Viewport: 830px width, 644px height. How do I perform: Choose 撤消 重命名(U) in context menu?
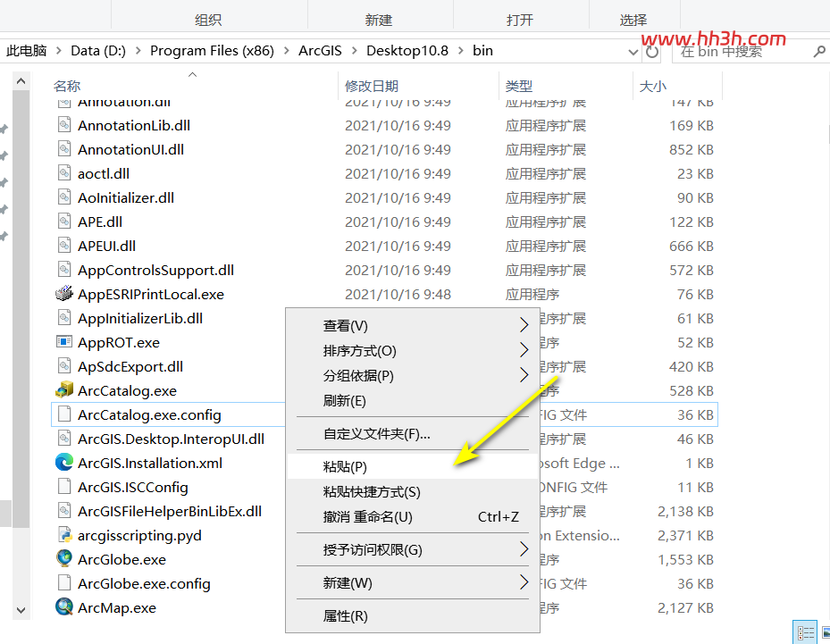[x=413, y=516]
